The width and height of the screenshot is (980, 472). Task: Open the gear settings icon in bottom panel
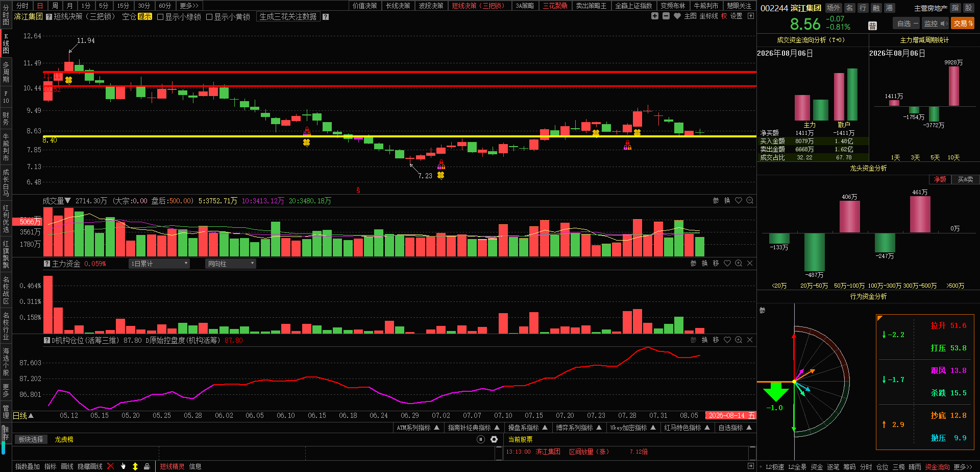494,439
